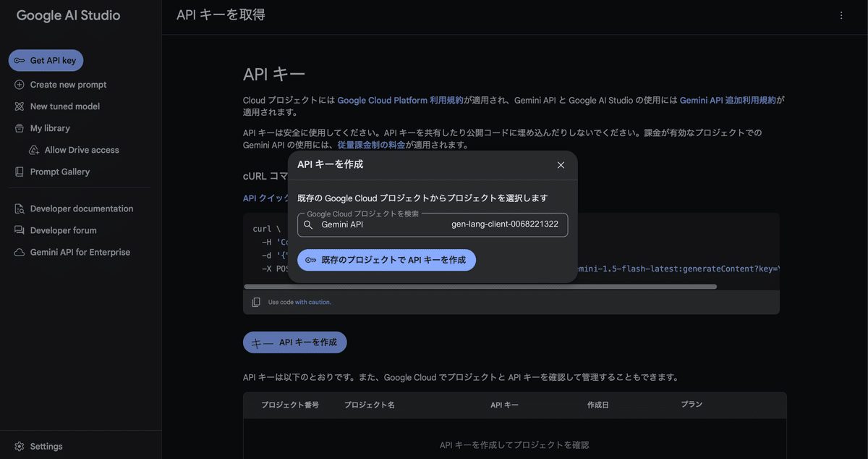The width and height of the screenshot is (868, 459).
Task: Click the Allow Drive access icon
Action: tap(33, 149)
